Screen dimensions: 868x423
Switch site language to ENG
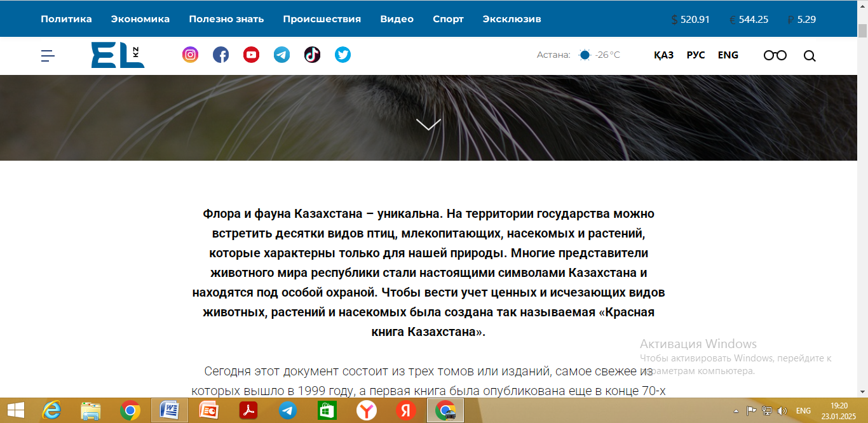[728, 55]
